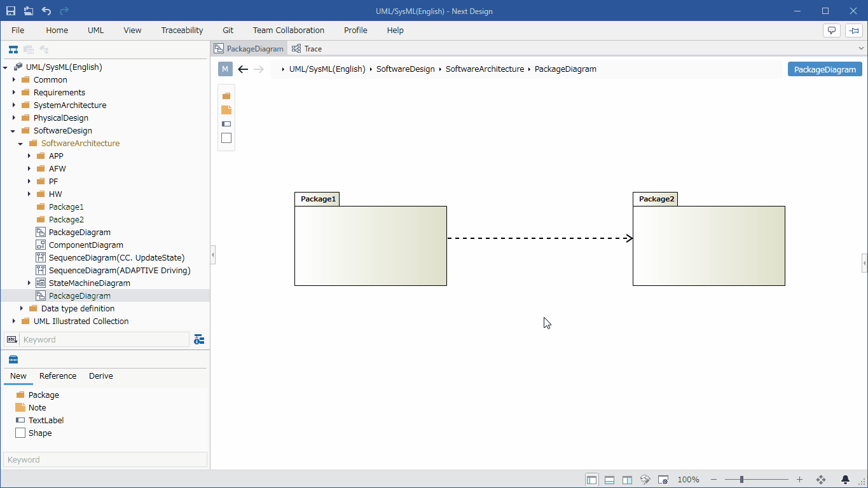
Task: Click the highlighter pen icon in status bar
Action: (645, 480)
